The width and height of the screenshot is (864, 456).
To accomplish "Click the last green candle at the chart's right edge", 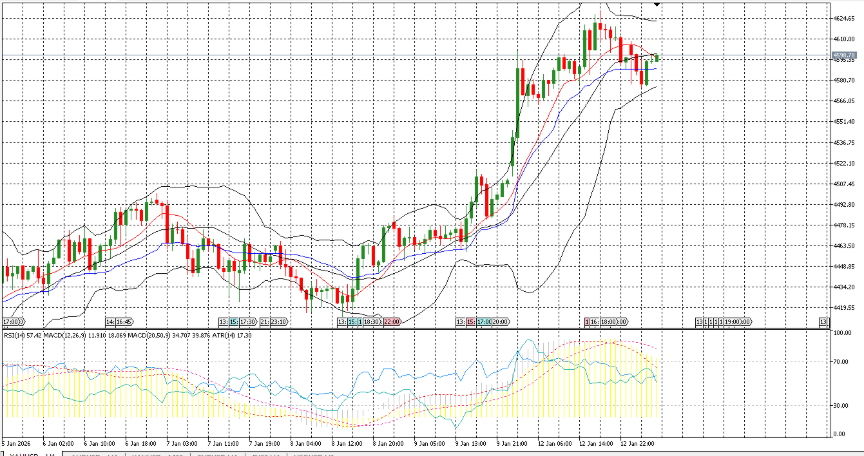I will coord(656,58).
